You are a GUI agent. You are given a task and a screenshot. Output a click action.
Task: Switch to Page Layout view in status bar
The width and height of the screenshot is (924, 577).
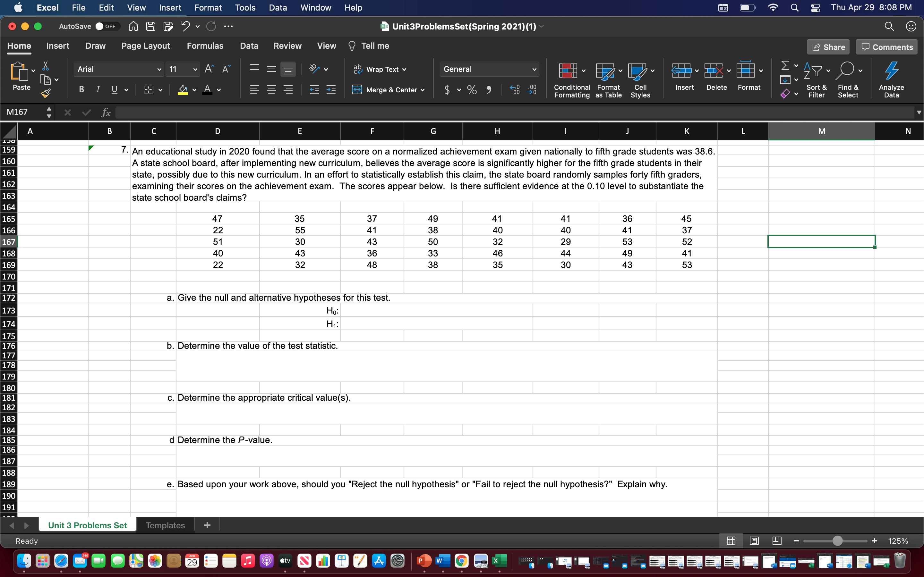tap(754, 541)
